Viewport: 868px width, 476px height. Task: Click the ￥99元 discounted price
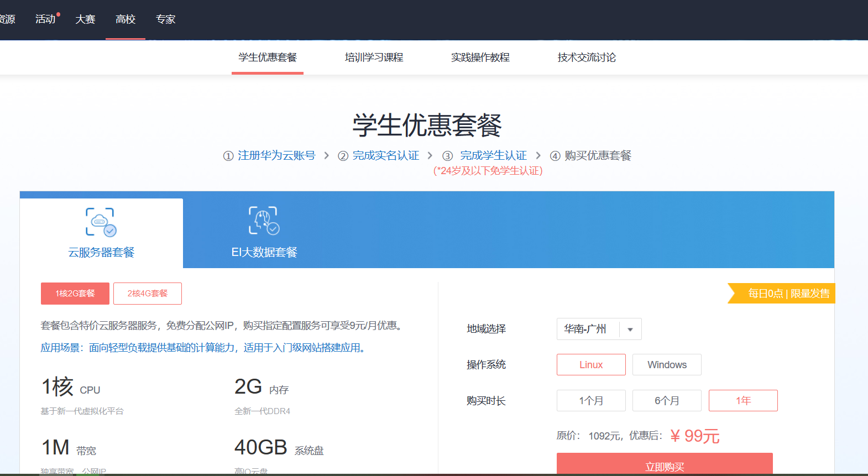click(x=694, y=436)
